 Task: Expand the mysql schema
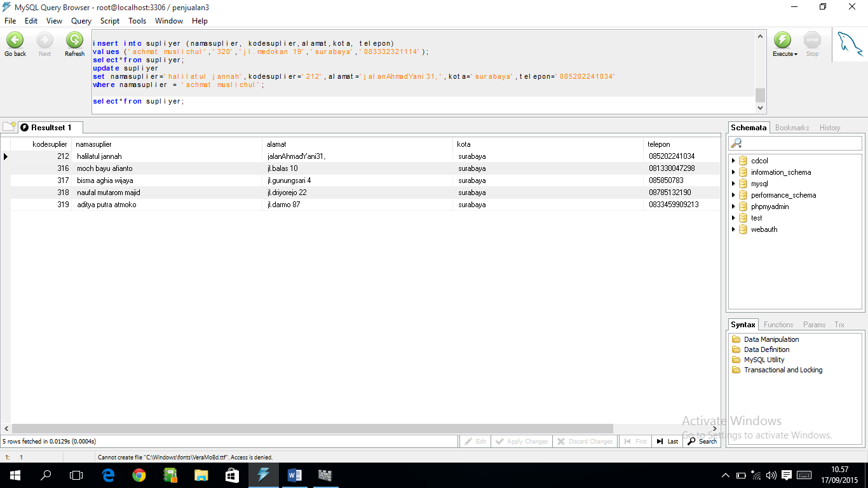733,184
